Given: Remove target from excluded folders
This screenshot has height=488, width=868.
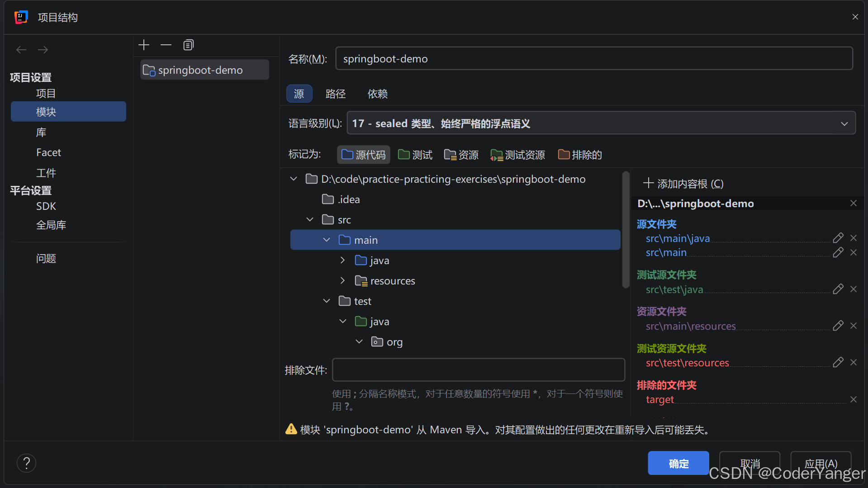Looking at the screenshot, I should point(854,399).
